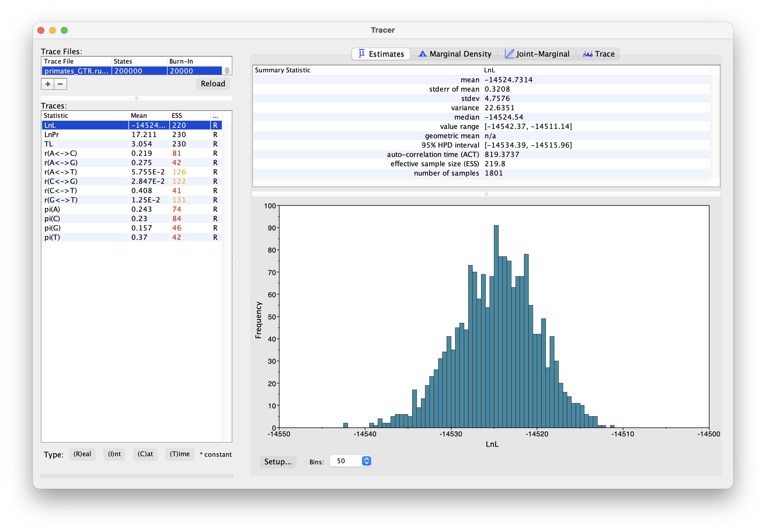Click the trace files list scrollbar
The image size is (766, 532).
[227, 71]
